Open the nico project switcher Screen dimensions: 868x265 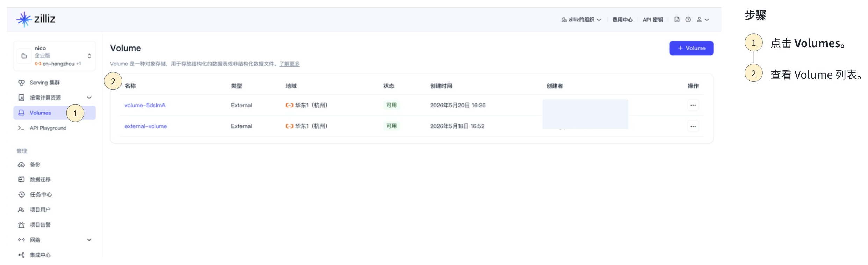pyautogui.click(x=55, y=56)
